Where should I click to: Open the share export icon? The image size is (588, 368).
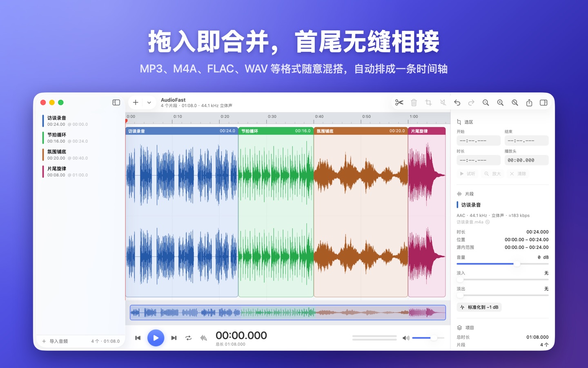coord(529,103)
